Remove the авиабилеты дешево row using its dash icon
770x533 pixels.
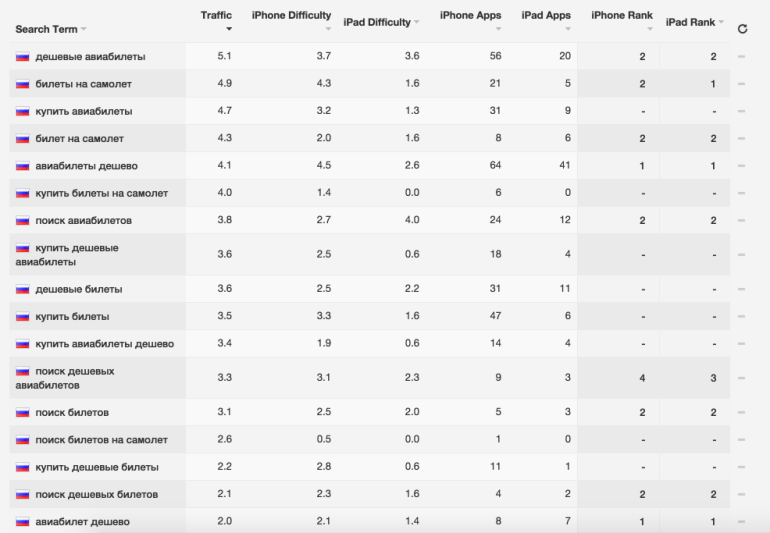click(741, 166)
